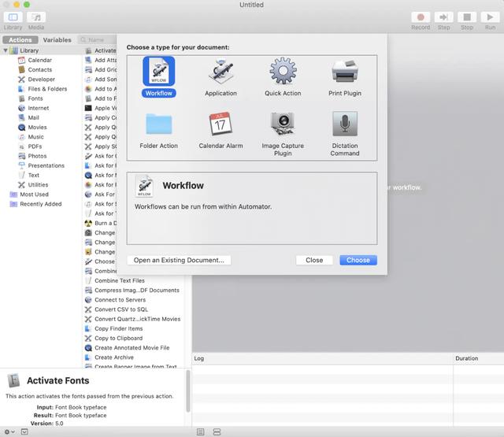Select Copy to Clipboard action

click(118, 339)
